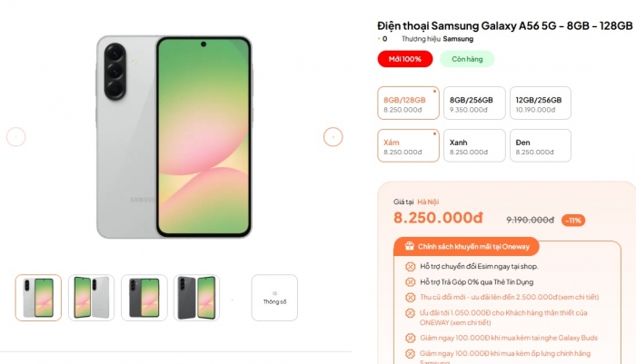The width and height of the screenshot is (636, 364).
Task: Pick the Xám color option
Action: tap(408, 145)
